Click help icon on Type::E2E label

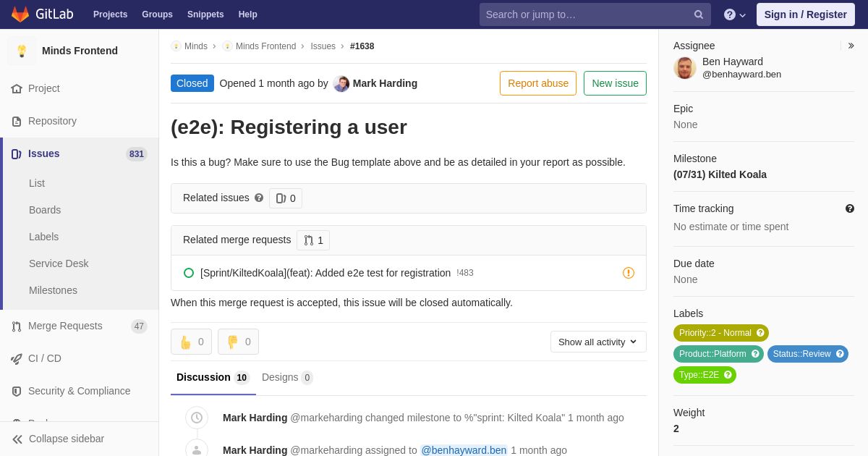(728, 375)
